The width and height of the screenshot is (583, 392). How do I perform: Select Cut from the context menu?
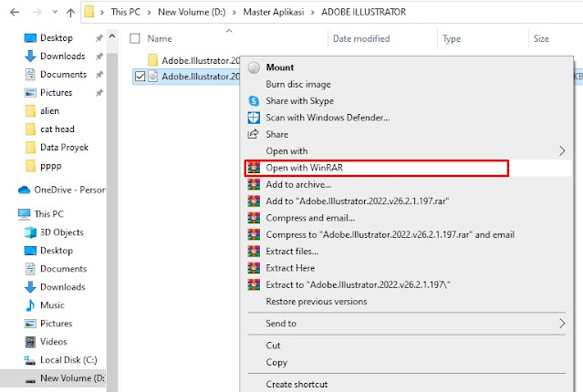point(273,346)
